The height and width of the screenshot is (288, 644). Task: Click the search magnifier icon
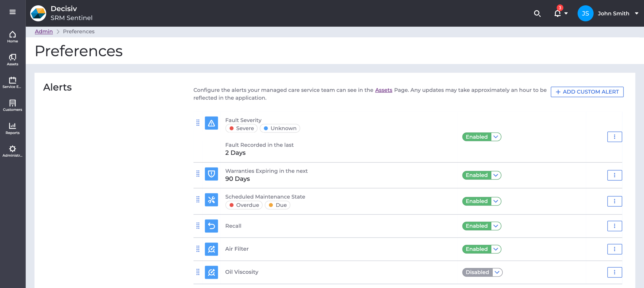[x=537, y=13]
